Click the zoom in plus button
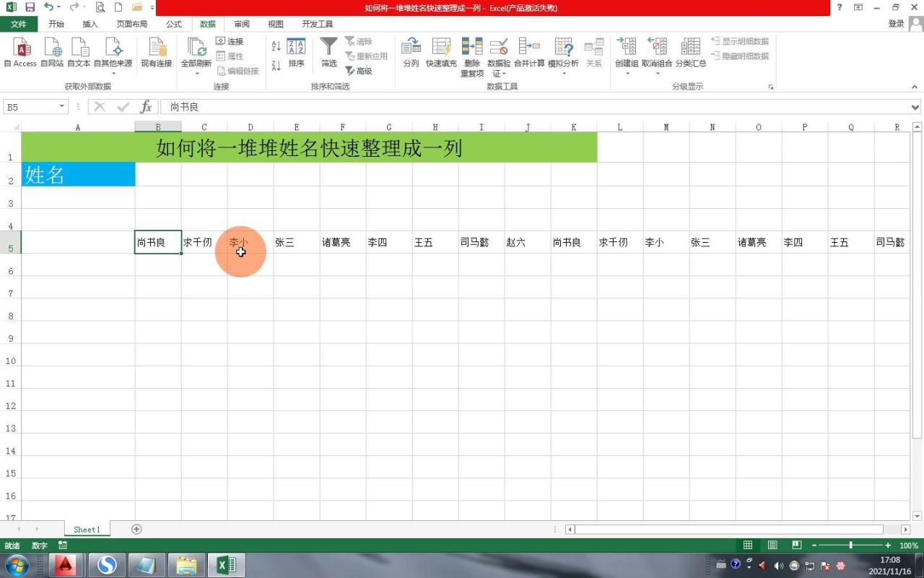Viewport: 924px width, 578px height. pyautogui.click(x=888, y=545)
